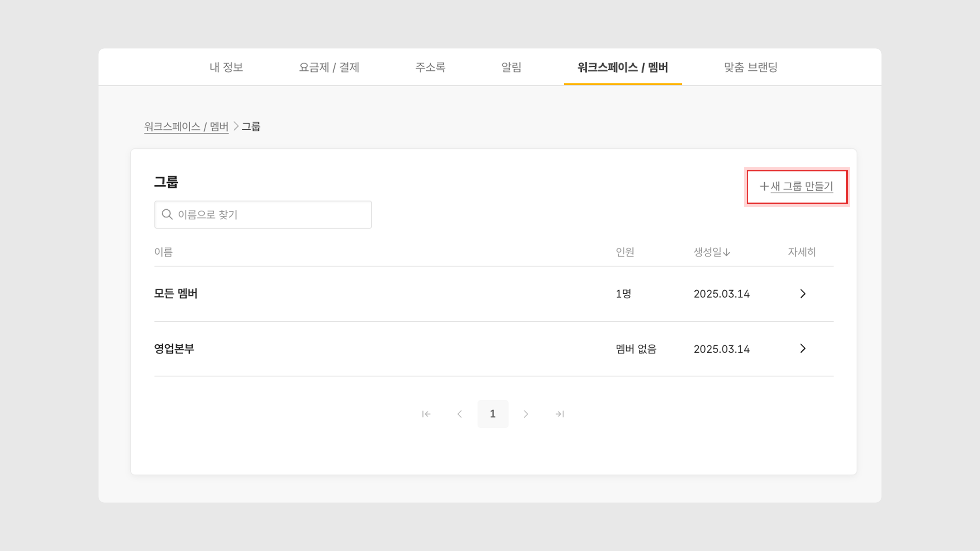
Task: Open the 요금제 / 결제 tab
Action: pos(329,67)
